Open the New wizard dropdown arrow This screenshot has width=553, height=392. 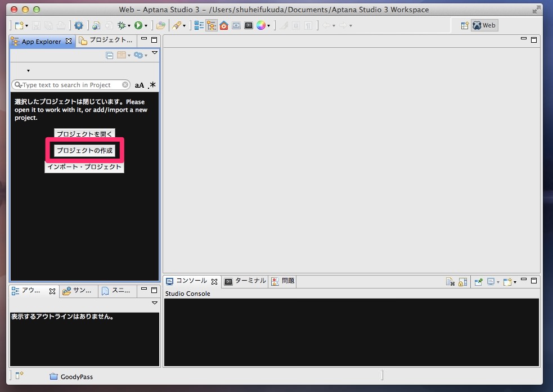[26, 26]
